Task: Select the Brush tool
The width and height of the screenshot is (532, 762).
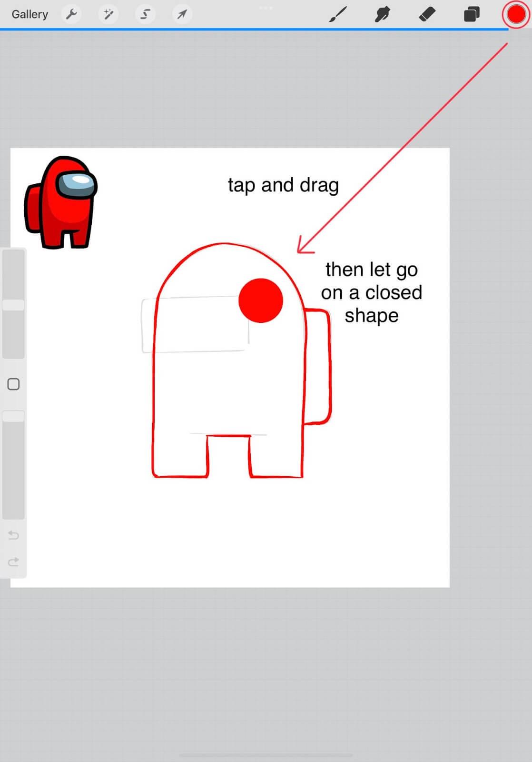Action: tap(338, 14)
